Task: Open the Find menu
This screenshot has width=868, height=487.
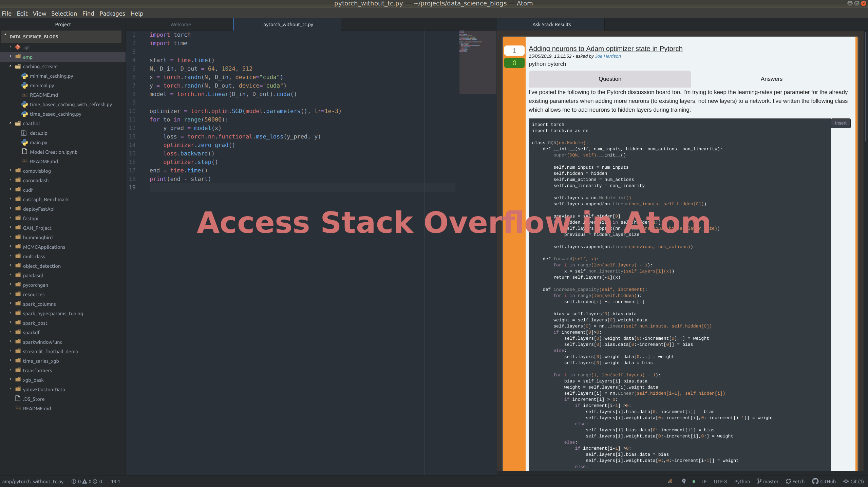Action: point(88,14)
